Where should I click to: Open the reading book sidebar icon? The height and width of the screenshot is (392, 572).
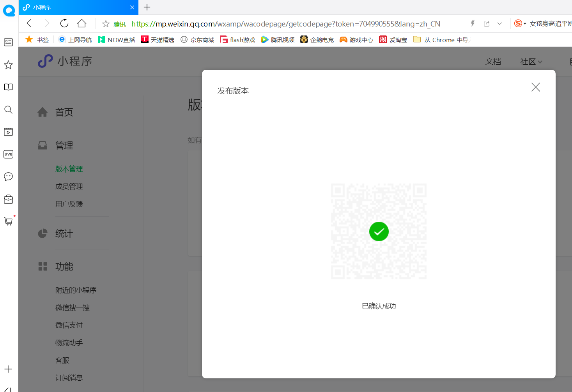coord(8,87)
